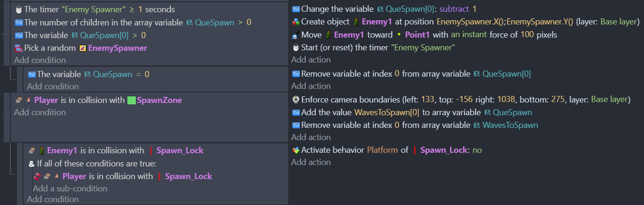
Task: Click Add a sub-condition link
Action: pos(70,189)
